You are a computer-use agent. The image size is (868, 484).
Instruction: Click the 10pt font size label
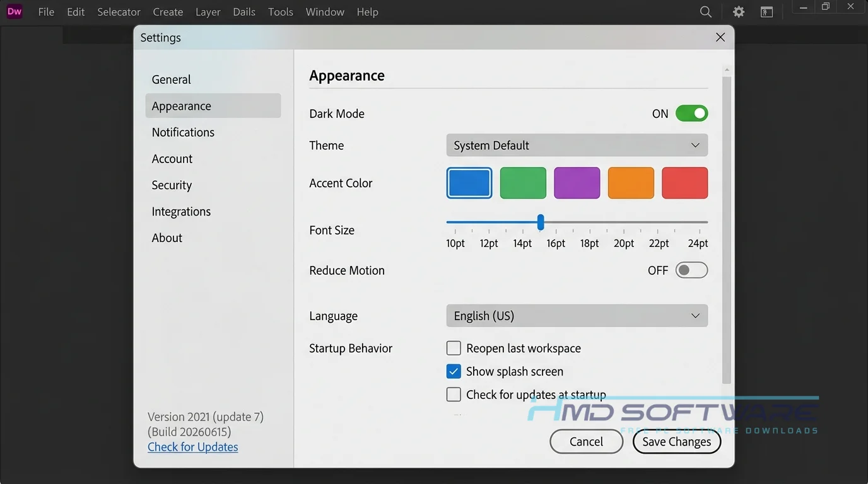click(x=455, y=243)
